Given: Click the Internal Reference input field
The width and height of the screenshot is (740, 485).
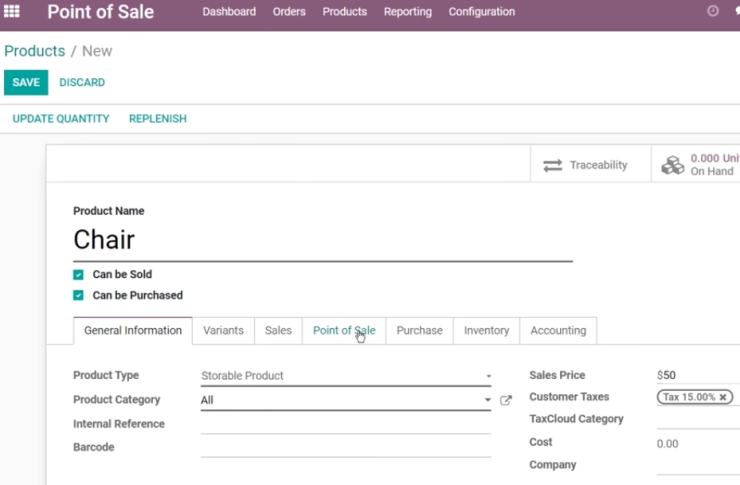Looking at the screenshot, I should tap(346, 424).
